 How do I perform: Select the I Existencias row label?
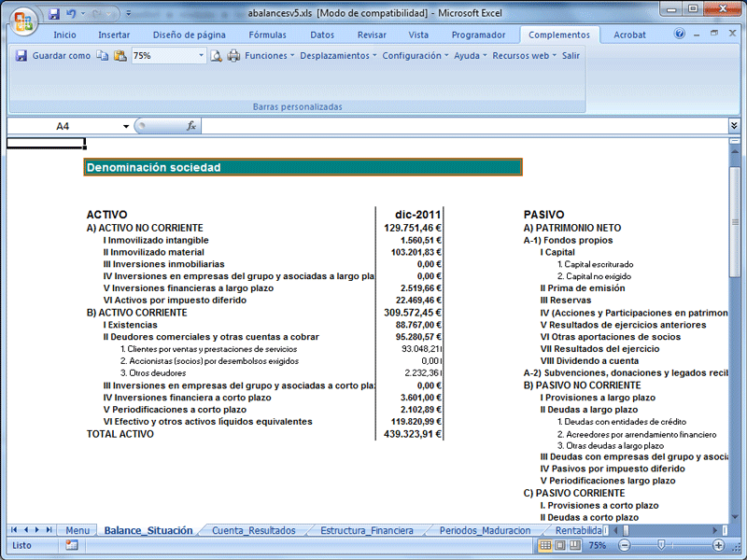click(x=130, y=325)
